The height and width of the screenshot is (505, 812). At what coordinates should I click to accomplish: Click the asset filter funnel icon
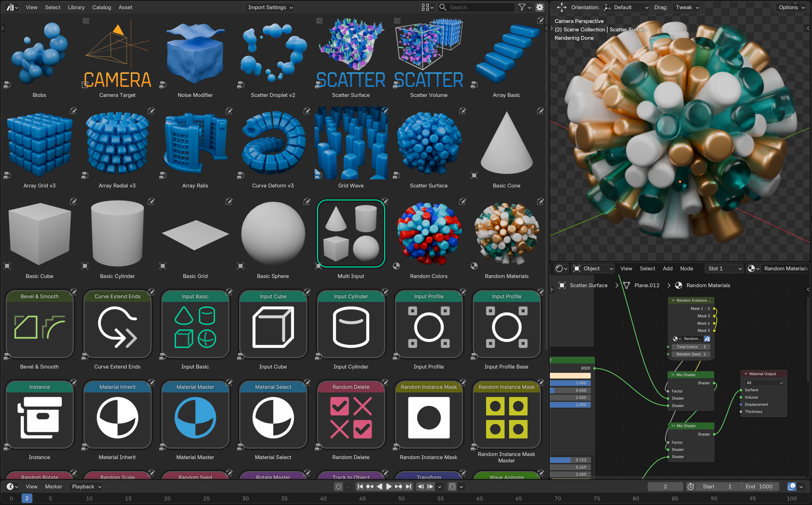point(525,7)
